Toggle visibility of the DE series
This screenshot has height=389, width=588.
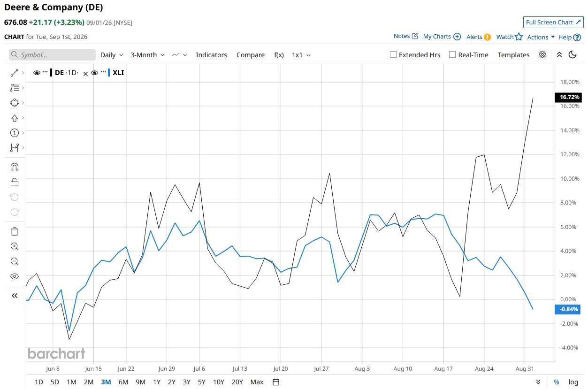click(x=37, y=73)
